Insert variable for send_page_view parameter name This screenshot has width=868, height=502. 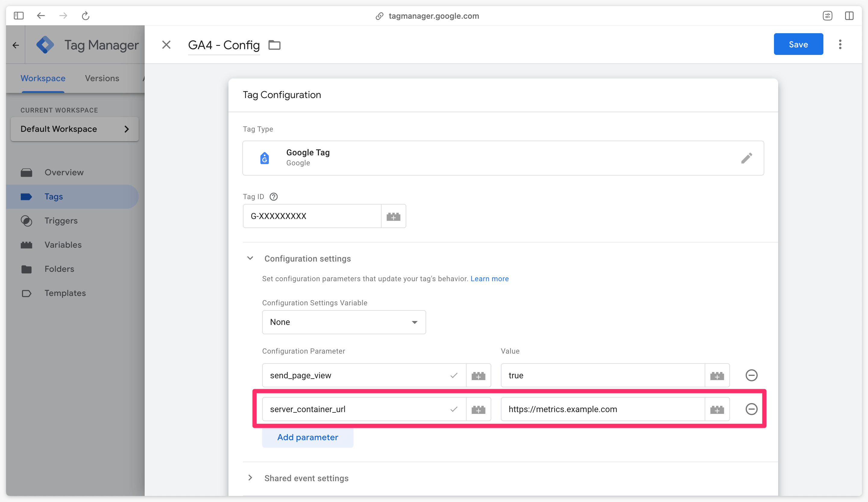click(x=478, y=375)
